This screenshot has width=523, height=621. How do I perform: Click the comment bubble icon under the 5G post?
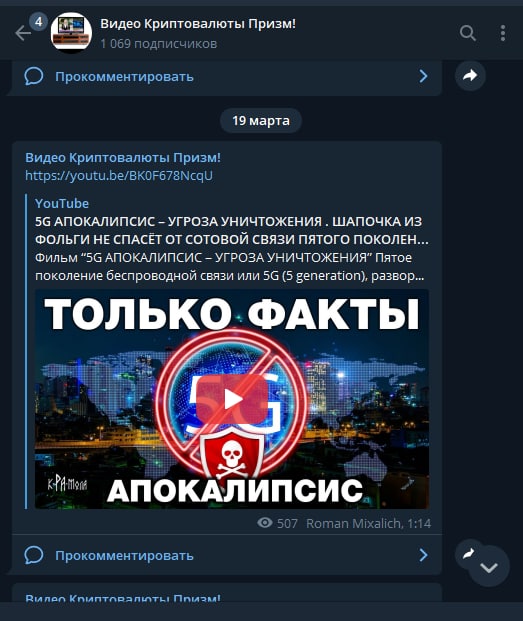[x=34, y=555]
